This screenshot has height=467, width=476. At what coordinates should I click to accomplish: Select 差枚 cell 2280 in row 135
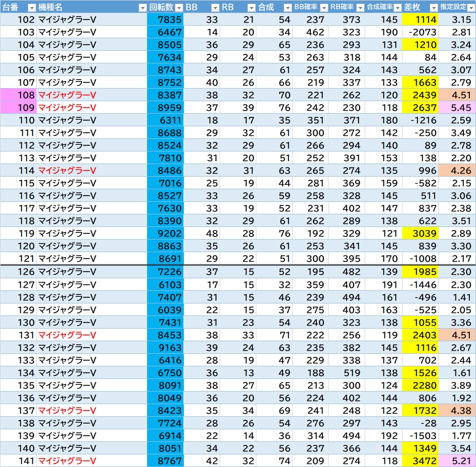tap(420, 385)
